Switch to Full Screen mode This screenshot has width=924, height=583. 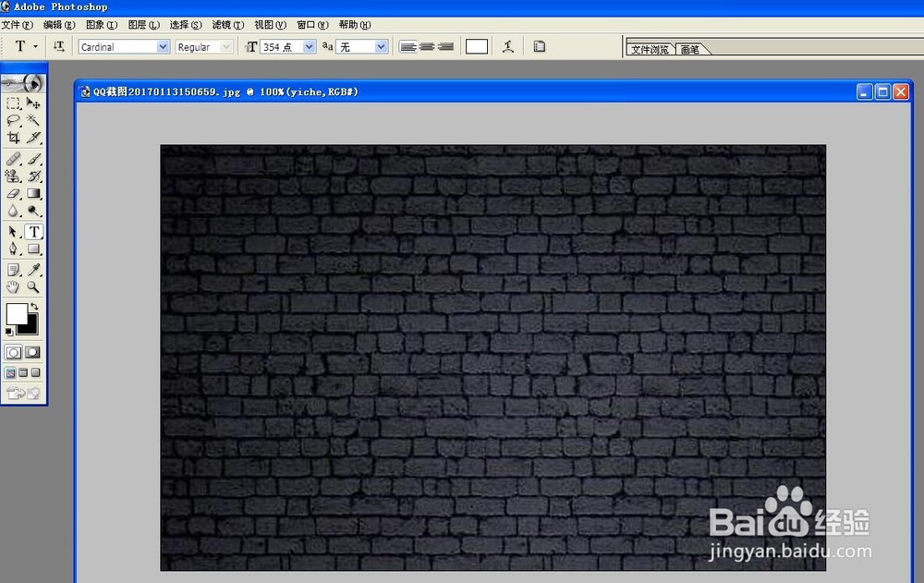(36, 372)
